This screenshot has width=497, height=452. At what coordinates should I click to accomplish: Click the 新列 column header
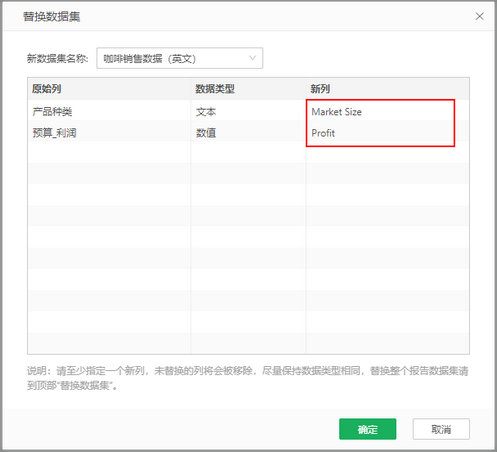[388, 89]
